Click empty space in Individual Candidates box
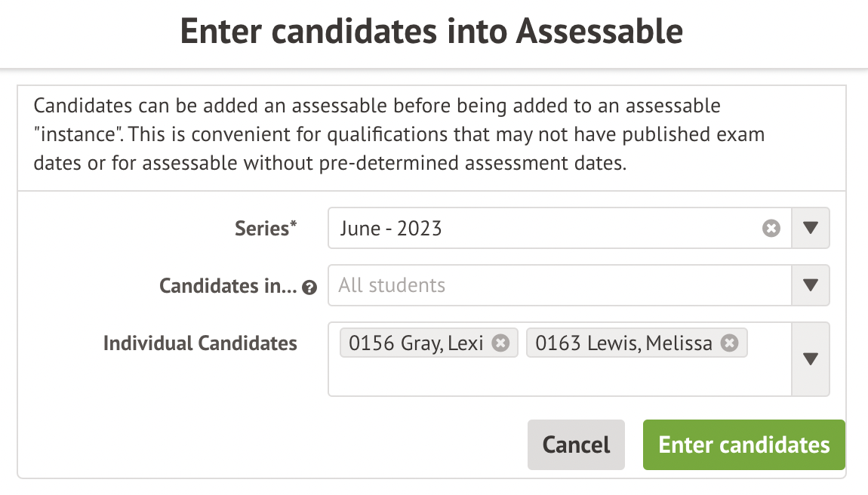The height and width of the screenshot is (495, 868). point(559,379)
